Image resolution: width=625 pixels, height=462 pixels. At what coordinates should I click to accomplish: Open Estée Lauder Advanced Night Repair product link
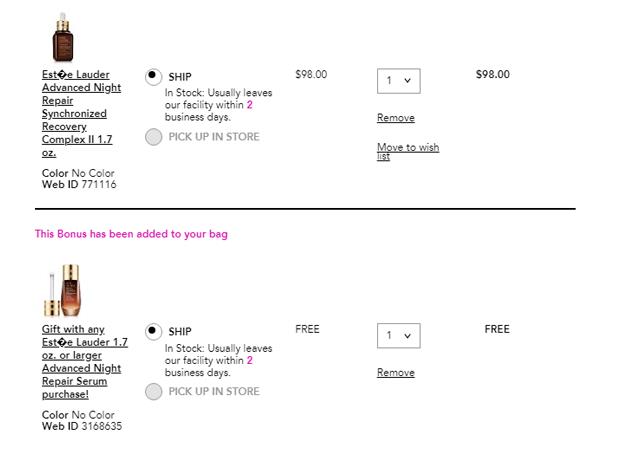pos(82,113)
